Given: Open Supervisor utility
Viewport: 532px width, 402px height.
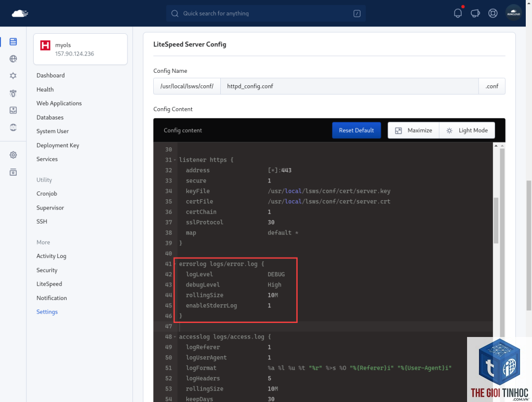Looking at the screenshot, I should (x=50, y=208).
